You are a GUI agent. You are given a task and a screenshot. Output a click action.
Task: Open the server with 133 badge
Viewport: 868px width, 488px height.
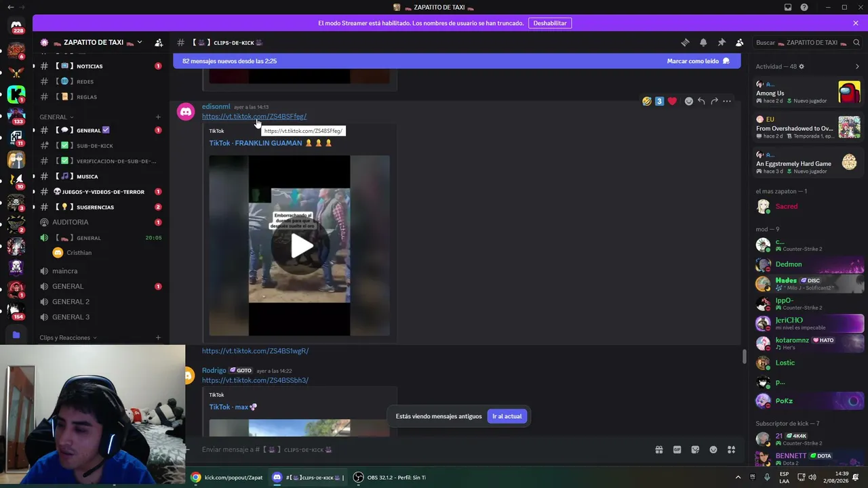pos(16,115)
